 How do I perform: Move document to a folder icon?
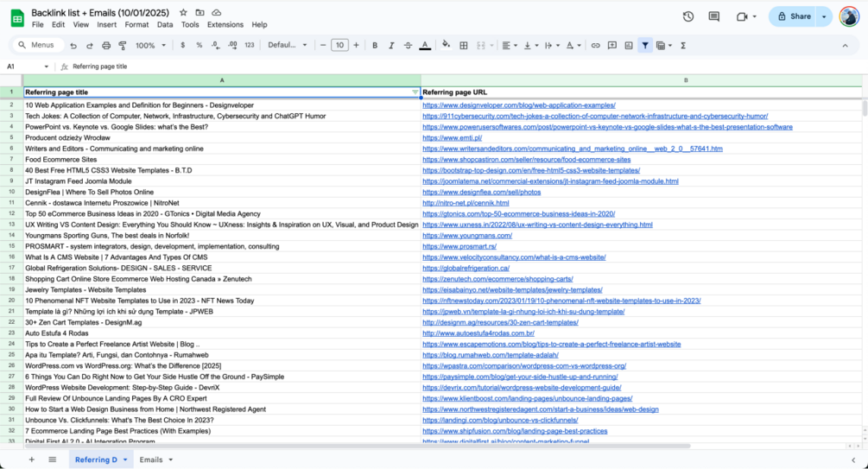pos(200,12)
